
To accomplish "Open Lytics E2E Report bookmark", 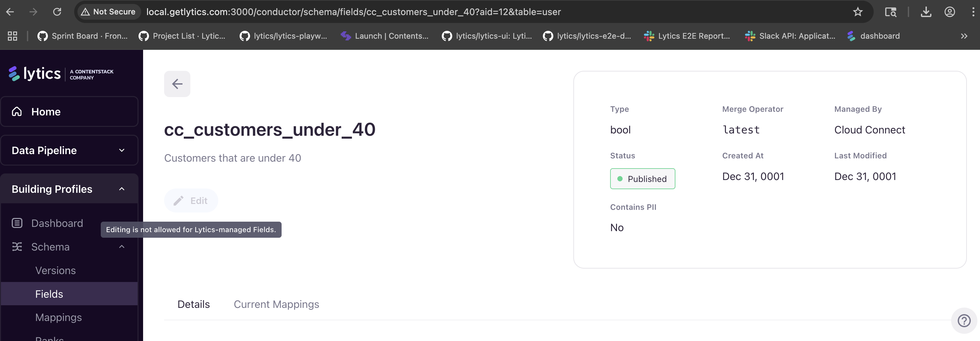I will 687,36.
